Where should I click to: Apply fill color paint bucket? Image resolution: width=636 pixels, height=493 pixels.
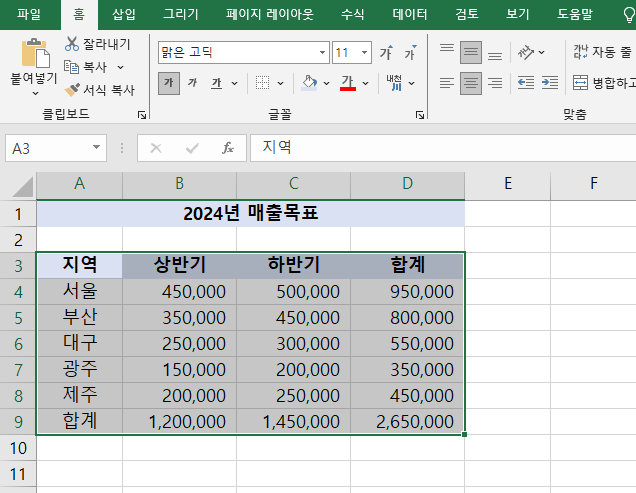pyautogui.click(x=309, y=83)
